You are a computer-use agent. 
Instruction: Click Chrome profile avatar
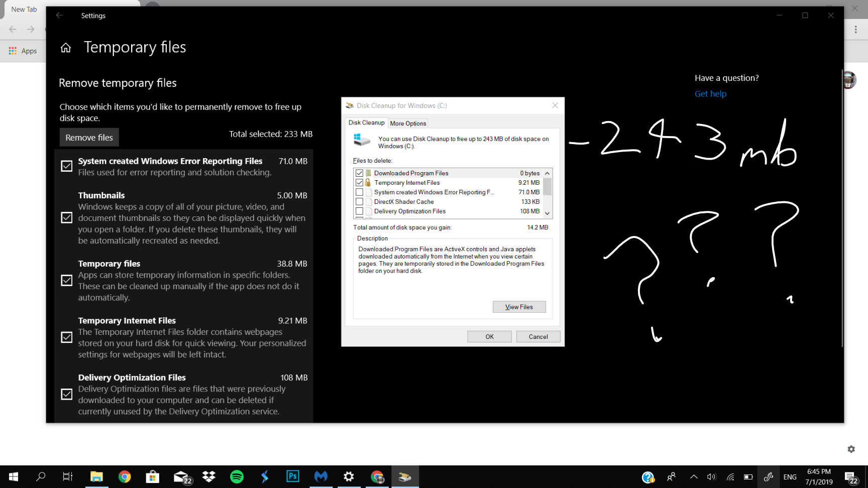pos(849,80)
